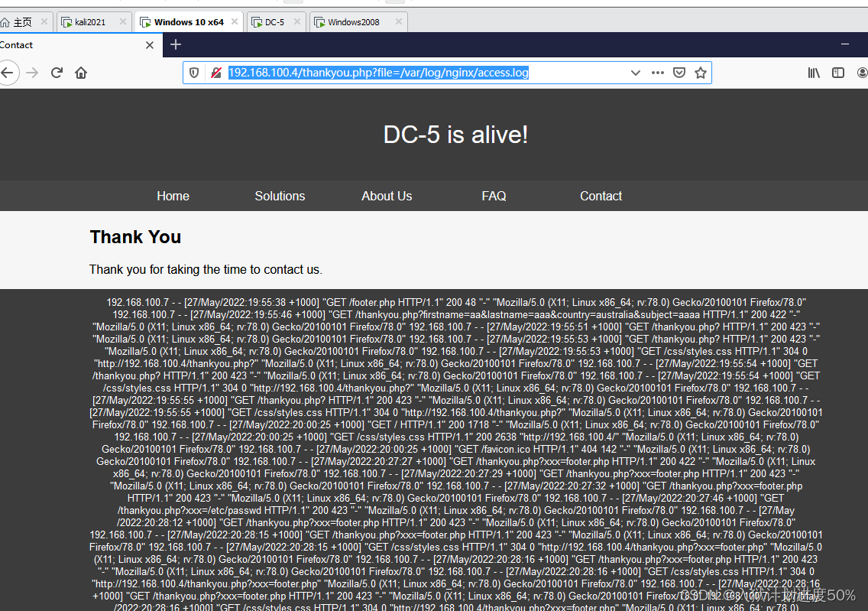
Task: Select the Windows 10 x64 VM tab
Action: click(x=189, y=22)
